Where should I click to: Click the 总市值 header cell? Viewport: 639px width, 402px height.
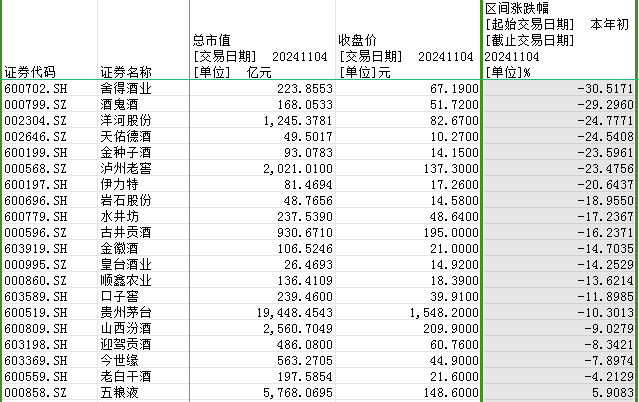tap(262, 40)
